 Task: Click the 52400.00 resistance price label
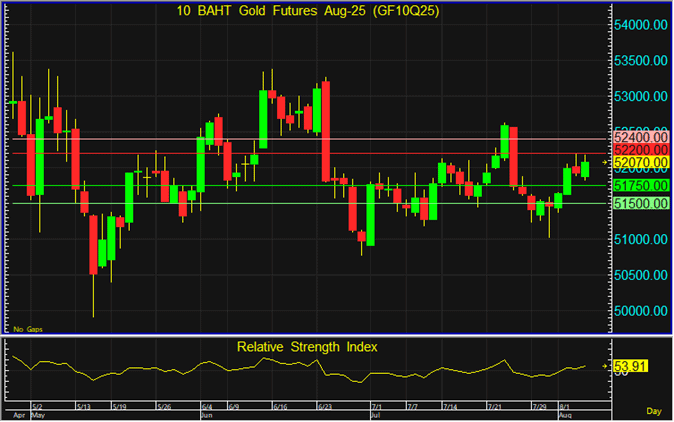click(x=638, y=137)
